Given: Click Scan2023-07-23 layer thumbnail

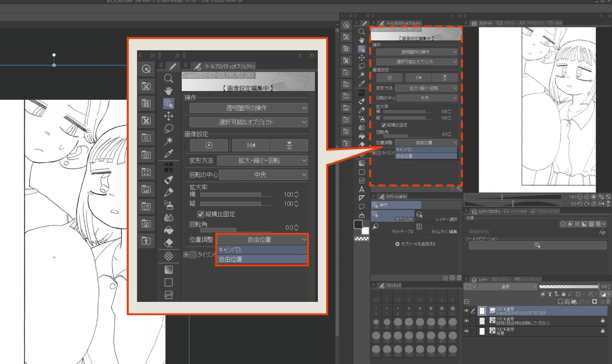Looking at the screenshot, I should coord(481,310).
